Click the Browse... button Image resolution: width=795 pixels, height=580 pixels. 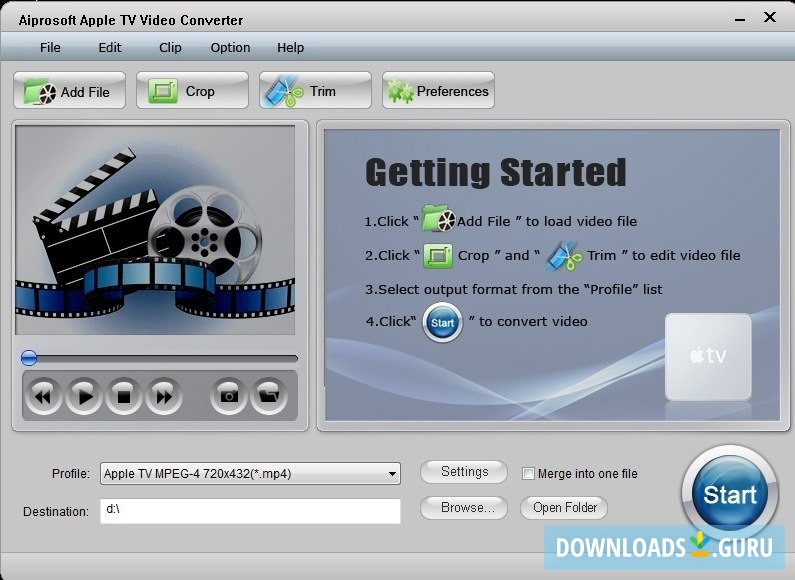point(464,508)
